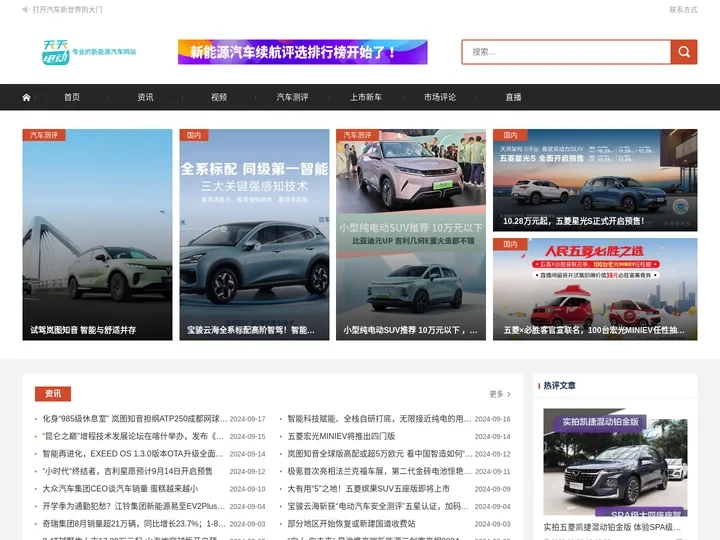The width and height of the screenshot is (720, 540).
Task: Open article 奇瑞集团8月销量超21万辆
Action: coord(134,523)
